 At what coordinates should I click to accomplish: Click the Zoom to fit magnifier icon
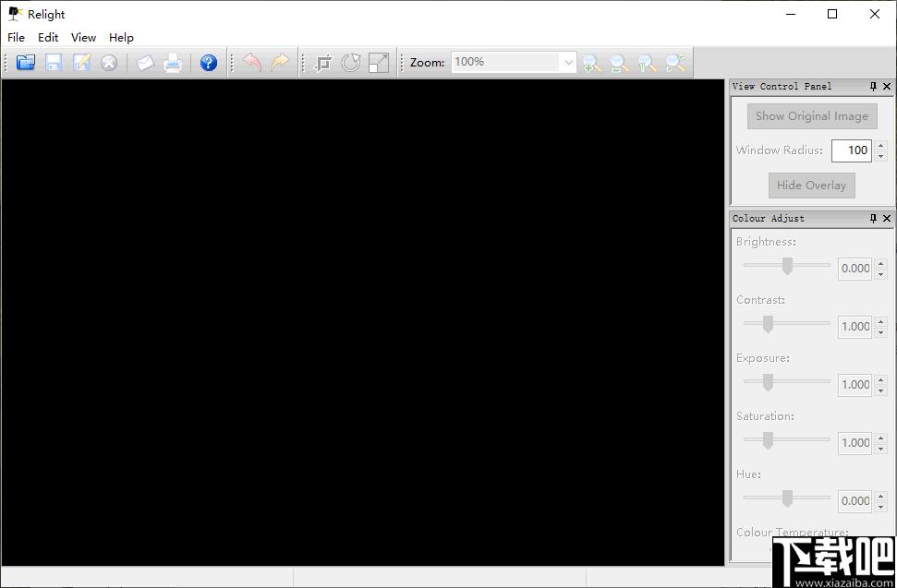[675, 62]
